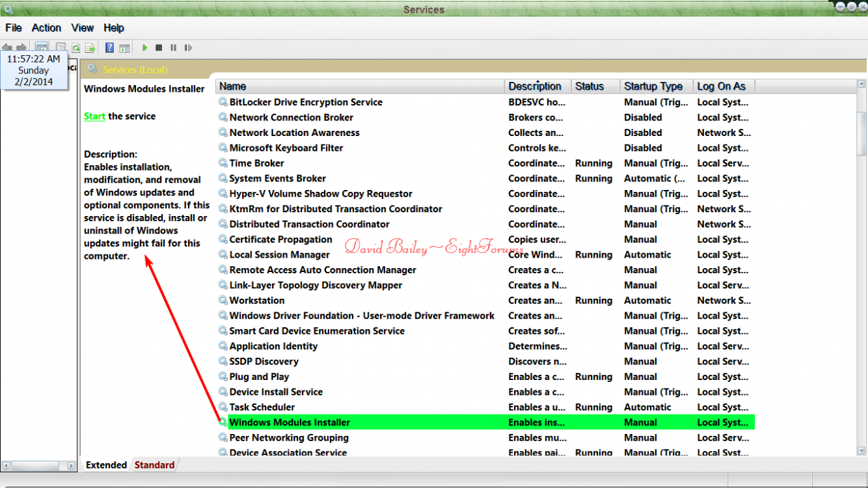
Task: Click gear icon for Certificate Propagation
Action: tap(223, 239)
